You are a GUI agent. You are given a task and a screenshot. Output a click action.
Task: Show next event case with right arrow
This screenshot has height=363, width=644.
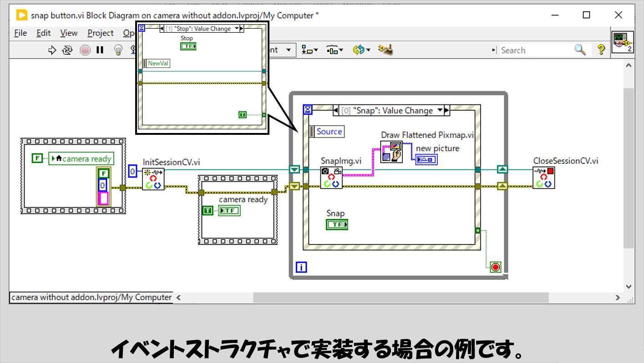coord(446,110)
